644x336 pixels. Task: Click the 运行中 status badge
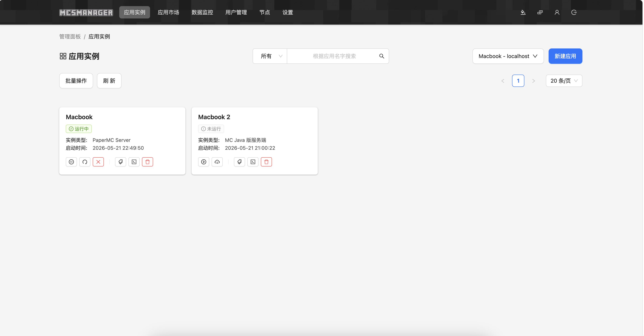(x=79, y=129)
